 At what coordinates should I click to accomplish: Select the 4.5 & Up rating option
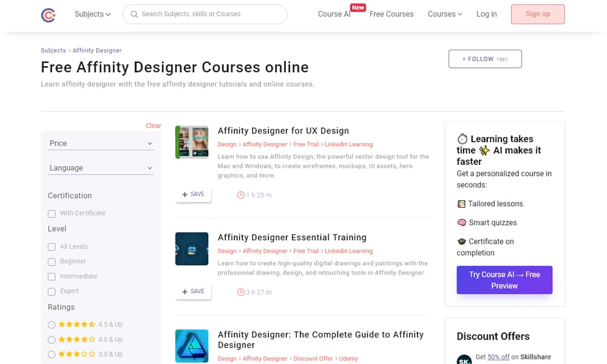pyautogui.click(x=52, y=325)
